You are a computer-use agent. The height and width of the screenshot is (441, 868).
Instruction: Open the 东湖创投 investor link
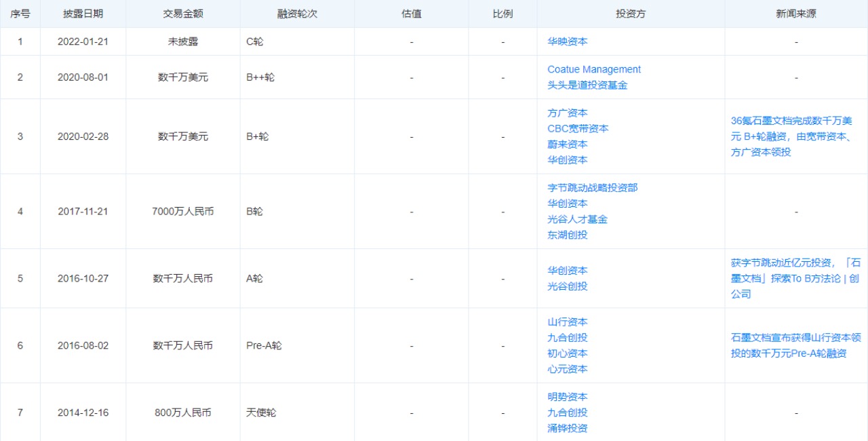[x=568, y=235]
